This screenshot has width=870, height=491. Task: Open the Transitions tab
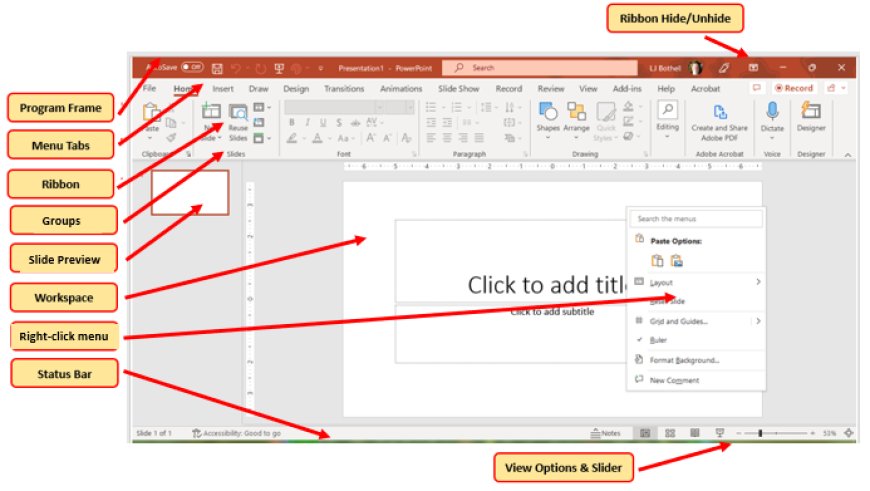[344, 88]
